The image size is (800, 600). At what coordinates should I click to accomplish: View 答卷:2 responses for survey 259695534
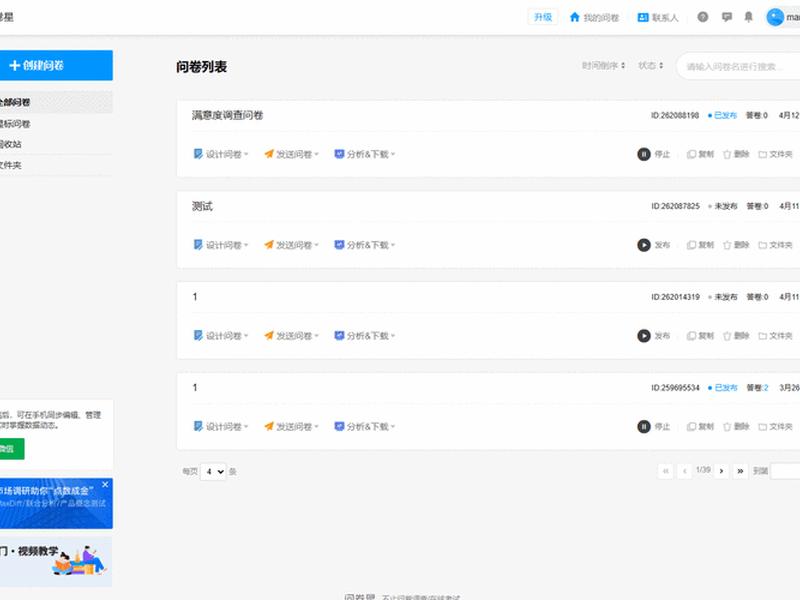pos(757,388)
